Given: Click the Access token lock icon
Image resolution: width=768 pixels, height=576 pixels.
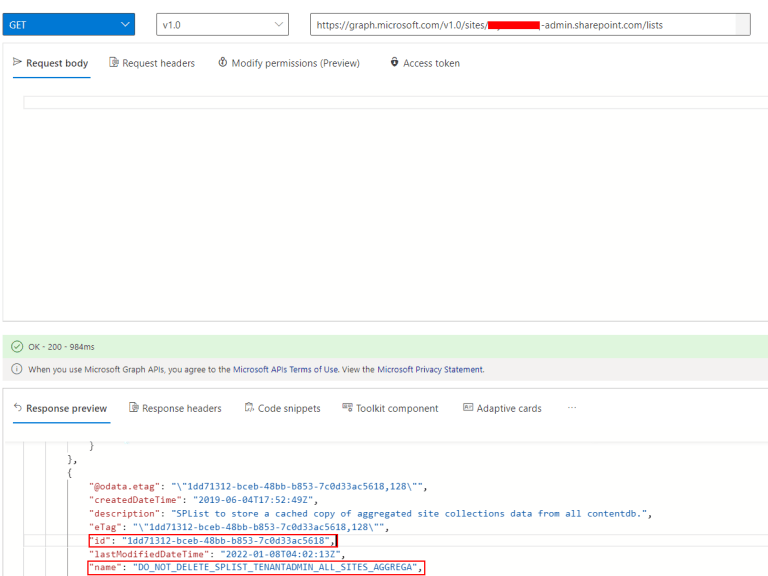Looking at the screenshot, I should pyautogui.click(x=394, y=62).
